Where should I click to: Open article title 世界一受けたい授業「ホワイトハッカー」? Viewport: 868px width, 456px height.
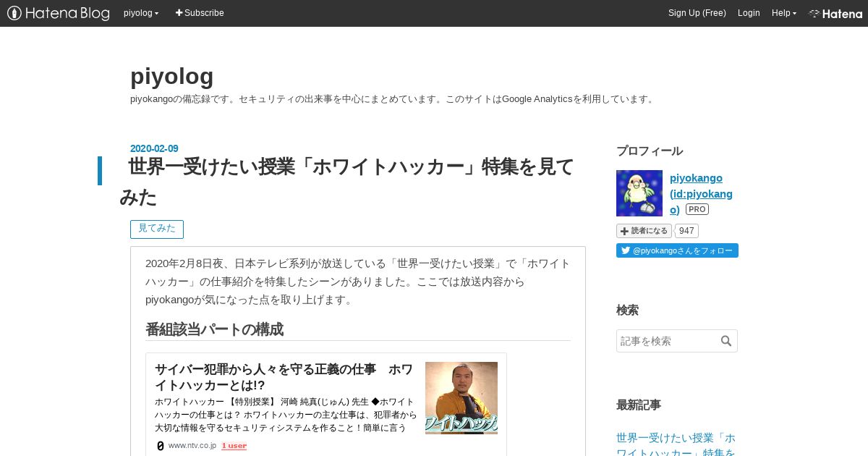346,182
